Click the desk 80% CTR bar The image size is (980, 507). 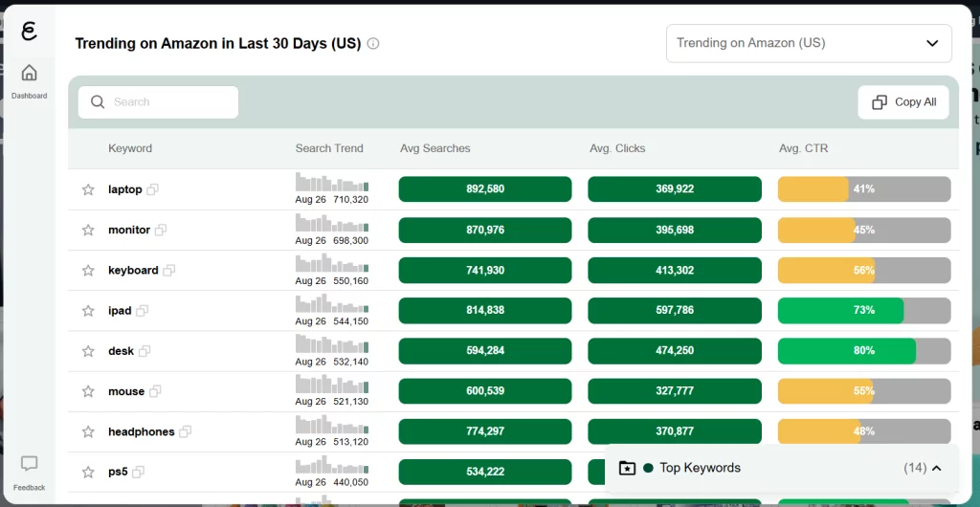click(864, 351)
